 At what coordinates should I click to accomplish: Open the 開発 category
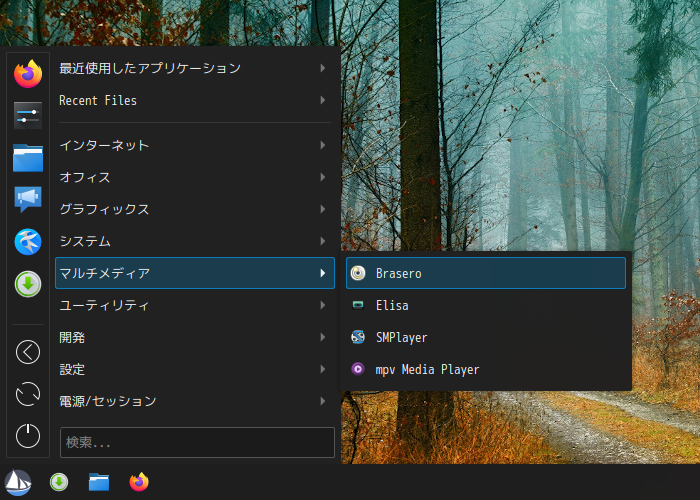pyautogui.click(x=195, y=337)
